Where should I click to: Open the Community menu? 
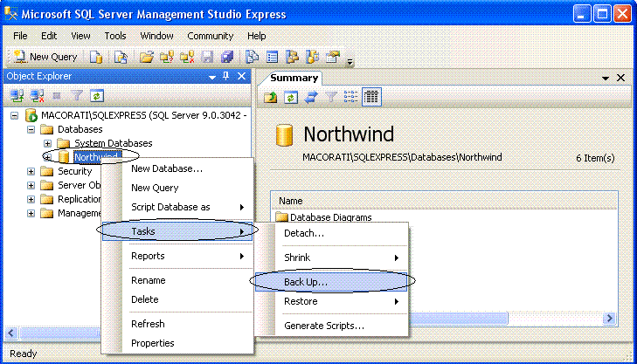click(211, 36)
